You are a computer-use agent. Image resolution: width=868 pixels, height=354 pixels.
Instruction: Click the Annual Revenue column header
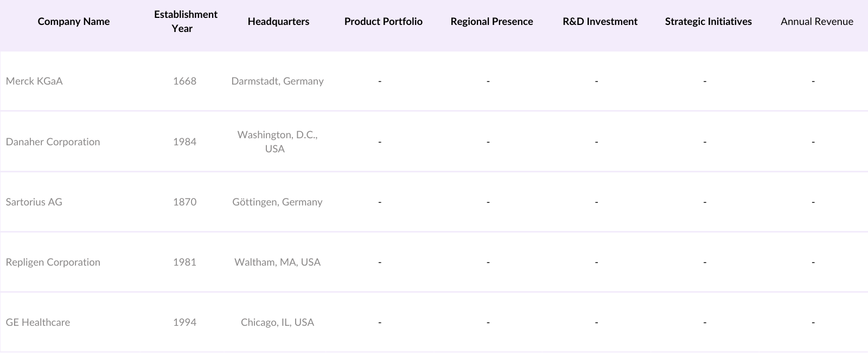tap(816, 22)
